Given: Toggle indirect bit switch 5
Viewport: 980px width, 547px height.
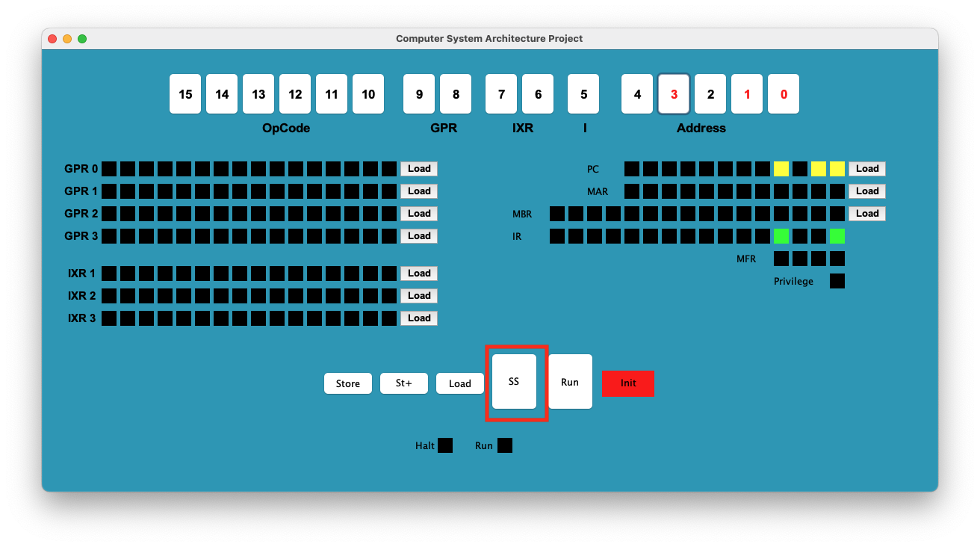Looking at the screenshot, I should (583, 94).
